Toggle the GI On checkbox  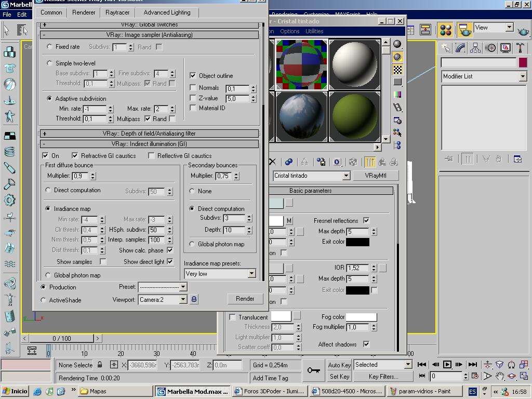click(45, 155)
